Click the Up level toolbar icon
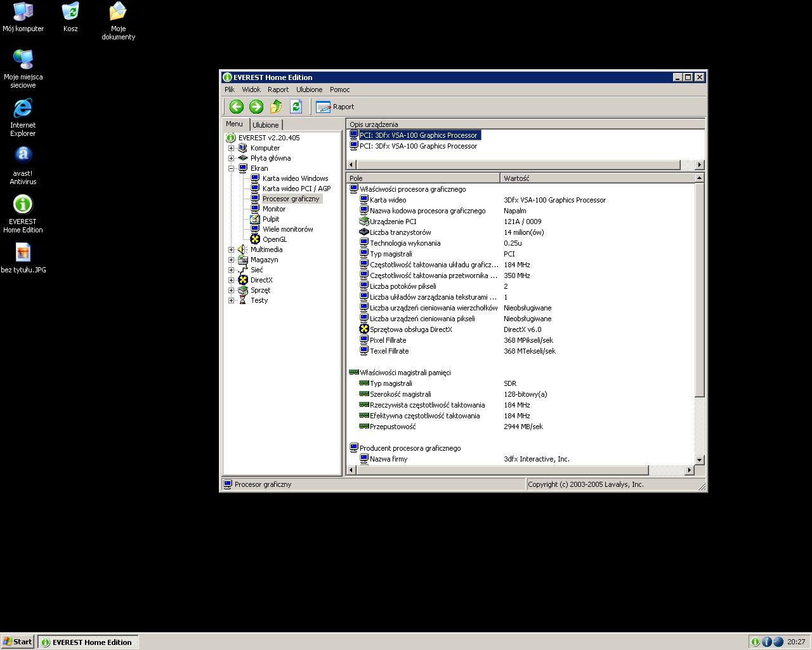 point(276,107)
